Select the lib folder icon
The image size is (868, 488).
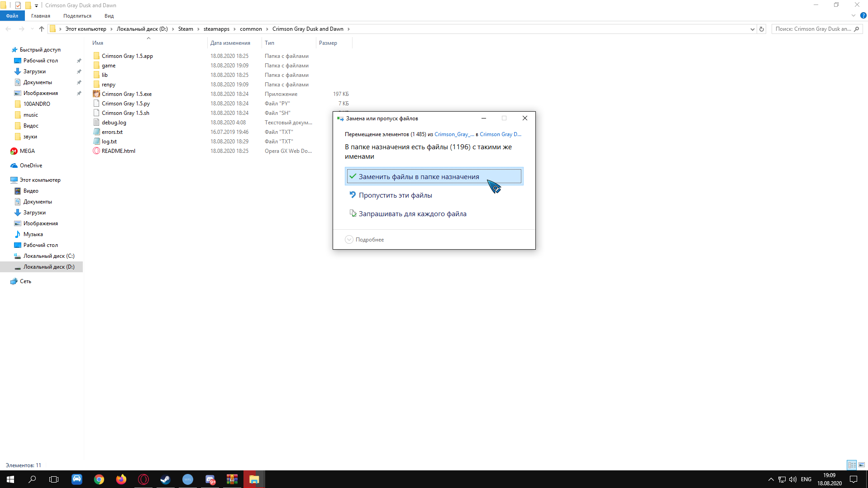point(96,75)
